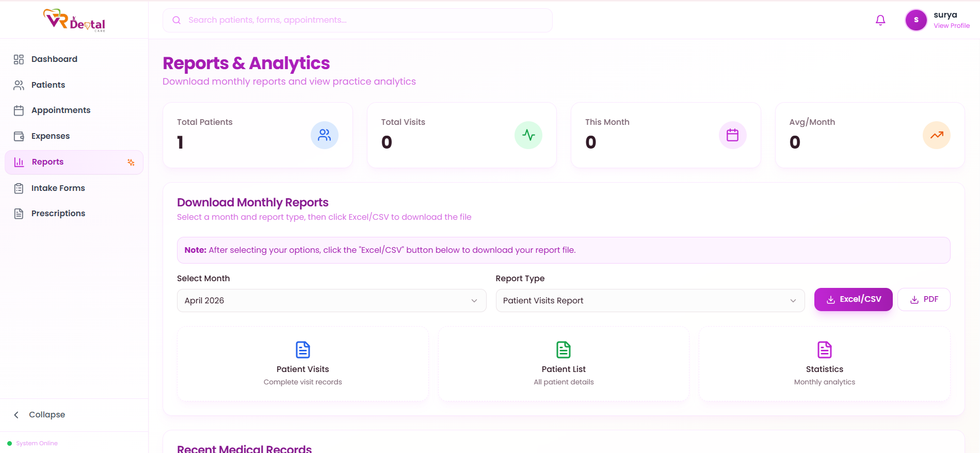Navigate to Prescriptions in sidebar
The width and height of the screenshot is (980, 453).
(58, 214)
